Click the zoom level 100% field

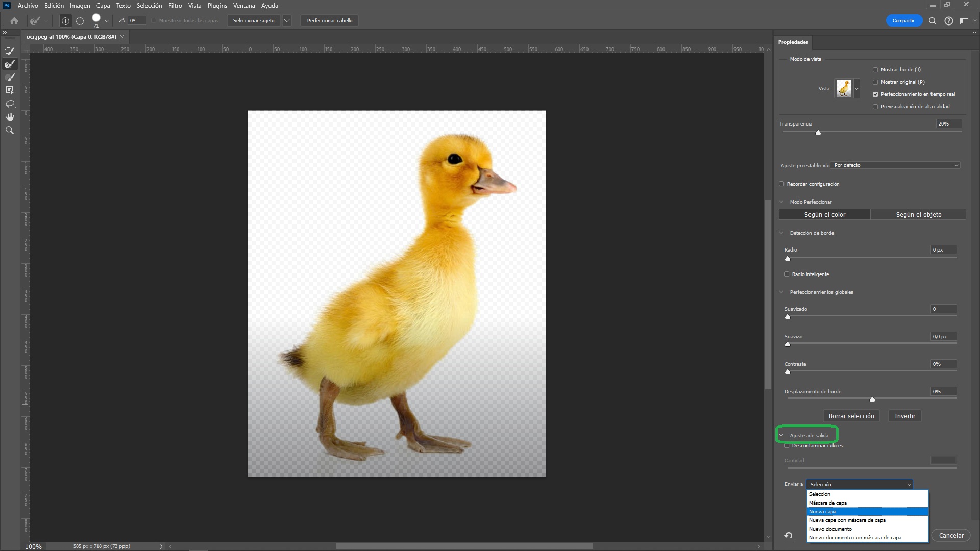tap(34, 546)
